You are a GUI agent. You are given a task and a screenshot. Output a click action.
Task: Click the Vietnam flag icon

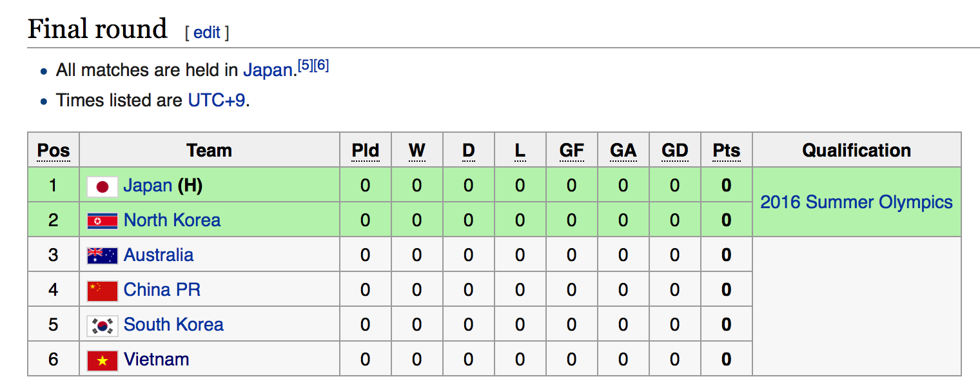click(x=102, y=360)
